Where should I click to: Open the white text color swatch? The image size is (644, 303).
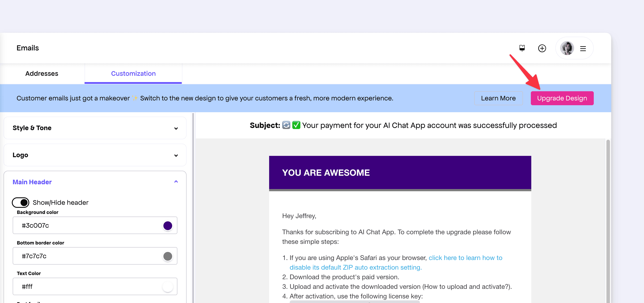(168, 286)
